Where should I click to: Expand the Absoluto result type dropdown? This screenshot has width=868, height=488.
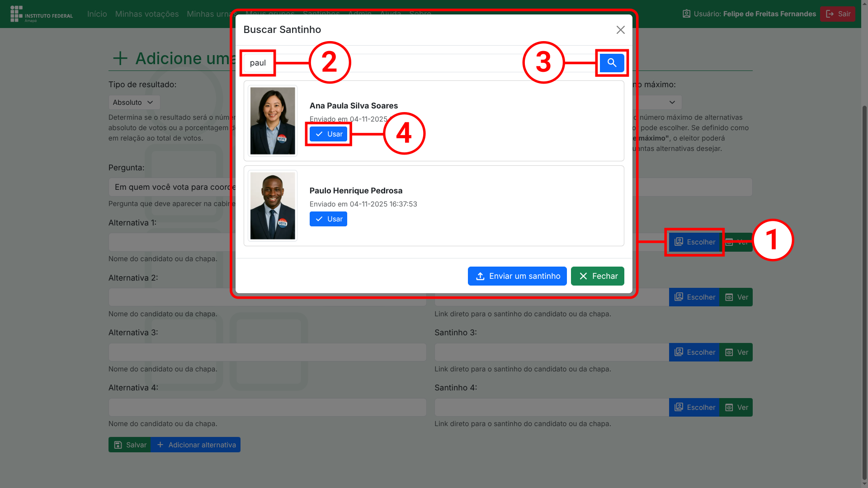134,103
